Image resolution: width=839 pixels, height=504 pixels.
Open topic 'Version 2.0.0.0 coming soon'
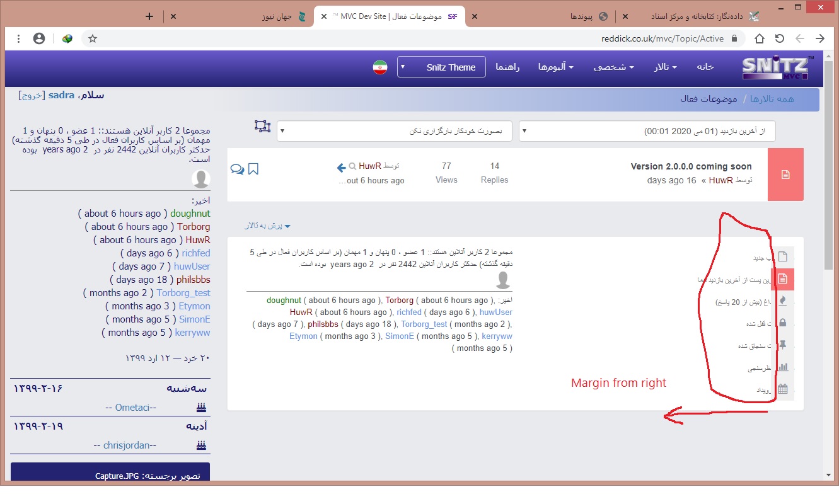point(691,166)
